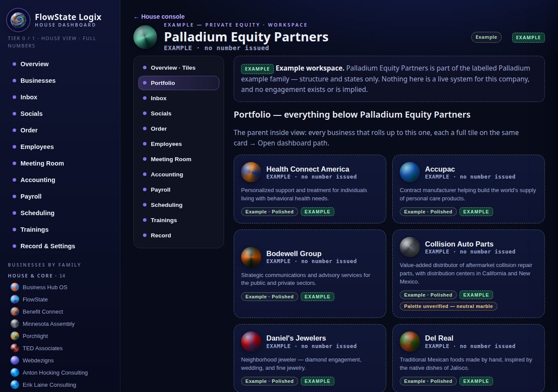
Task: Open Socials in the house sidebar
Action: (60, 114)
